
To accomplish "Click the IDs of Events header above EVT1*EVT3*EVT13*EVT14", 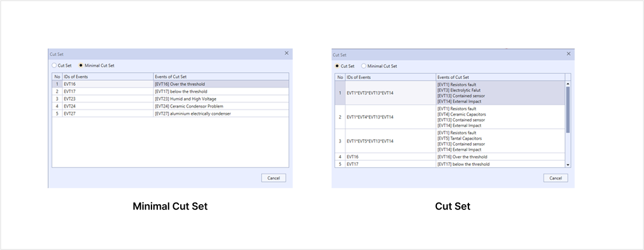I will [x=390, y=77].
